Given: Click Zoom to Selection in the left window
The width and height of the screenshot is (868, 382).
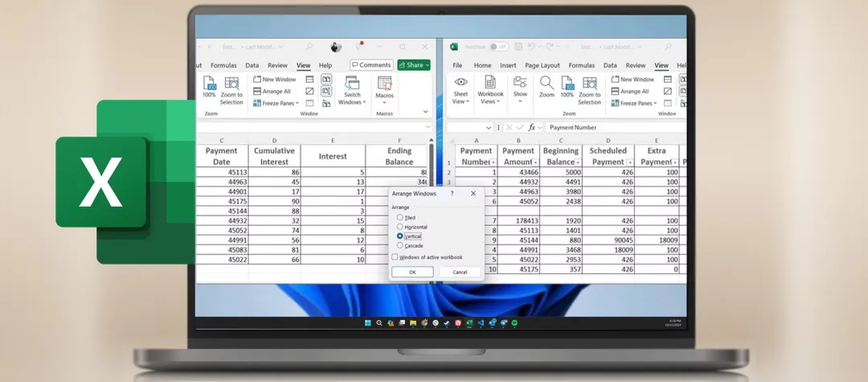Looking at the screenshot, I should (231, 91).
